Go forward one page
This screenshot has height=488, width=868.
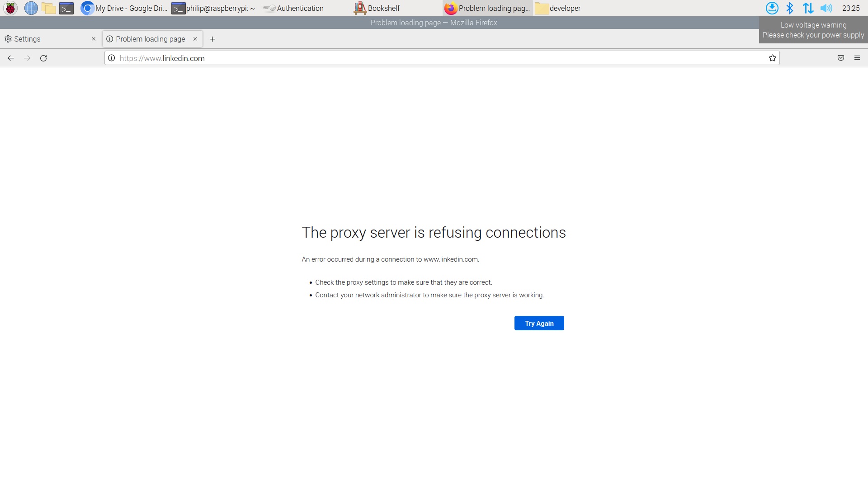pyautogui.click(x=27, y=58)
